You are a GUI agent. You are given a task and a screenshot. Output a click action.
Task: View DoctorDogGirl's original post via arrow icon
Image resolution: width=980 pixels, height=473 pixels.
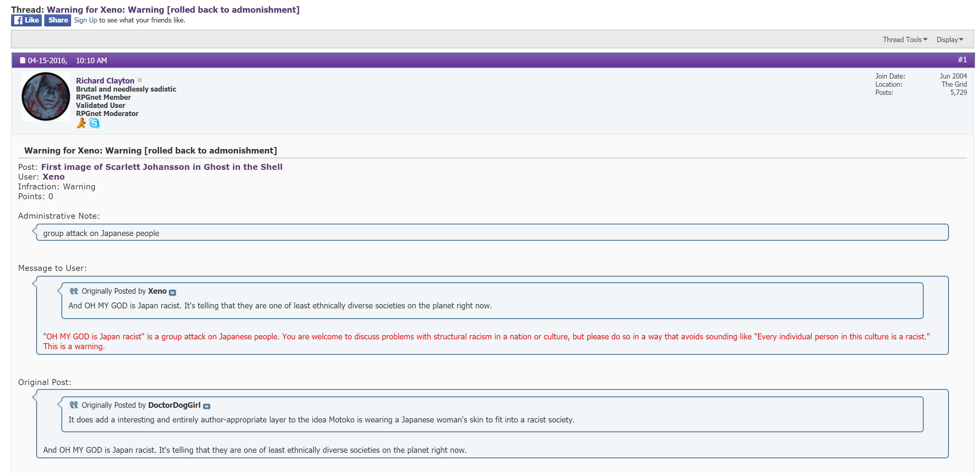click(206, 406)
